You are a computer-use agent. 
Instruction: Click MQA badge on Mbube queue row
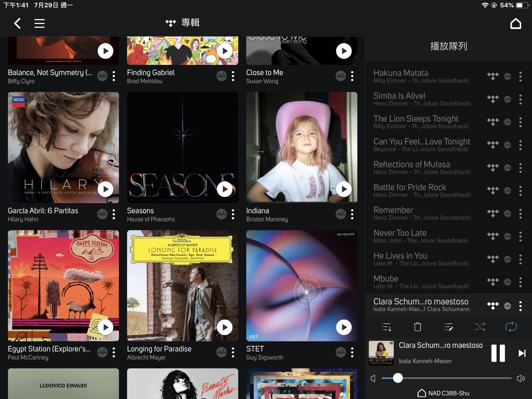pyautogui.click(x=508, y=282)
